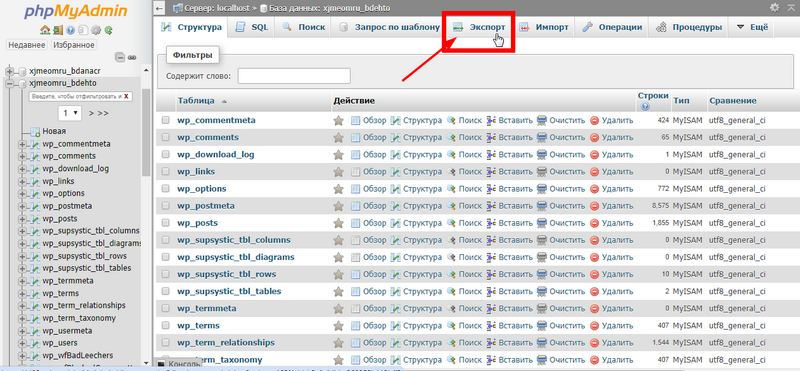The height and width of the screenshot is (371, 800).
Task: Click the log out door icon
Action: click(58, 31)
